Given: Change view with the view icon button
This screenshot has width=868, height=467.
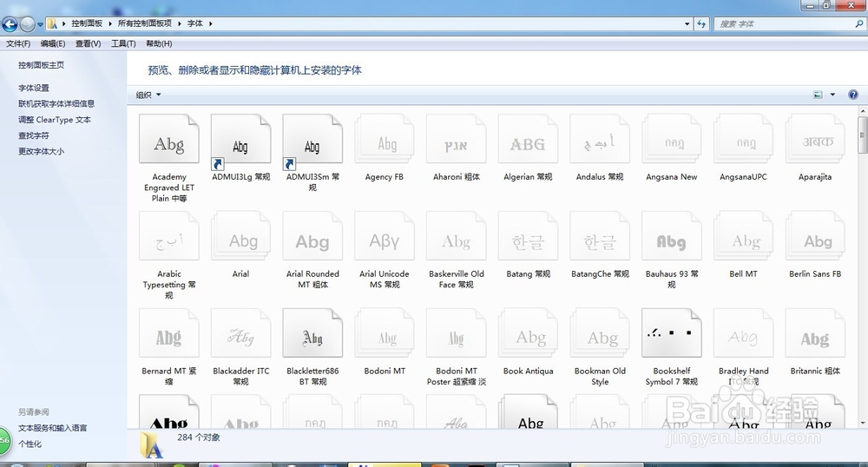Looking at the screenshot, I should pyautogui.click(x=818, y=95).
